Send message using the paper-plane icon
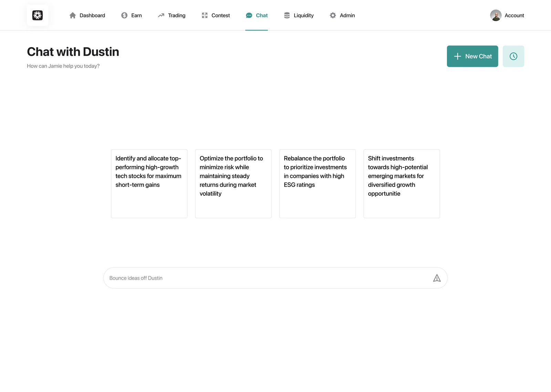 437,278
